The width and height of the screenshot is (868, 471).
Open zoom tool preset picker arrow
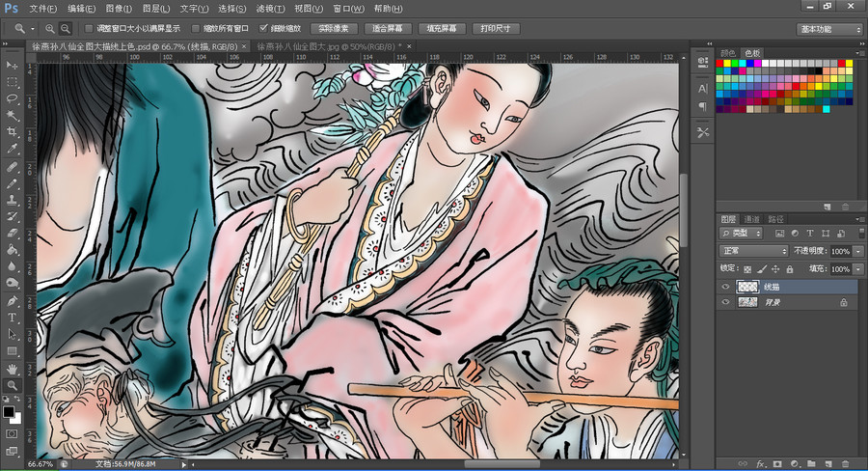(33, 29)
